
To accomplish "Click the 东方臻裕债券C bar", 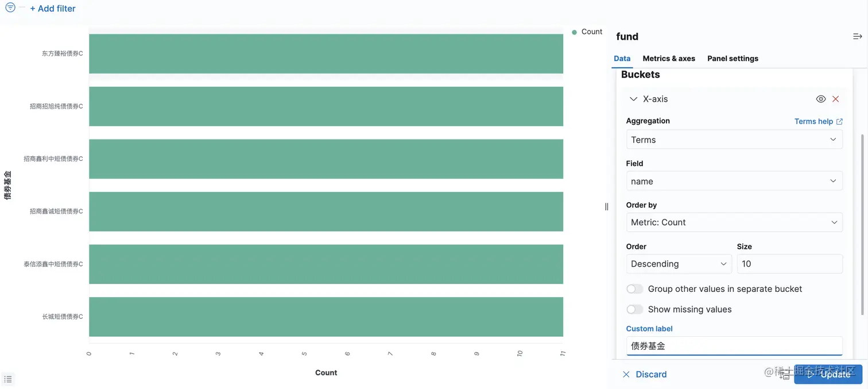I will pyautogui.click(x=326, y=53).
